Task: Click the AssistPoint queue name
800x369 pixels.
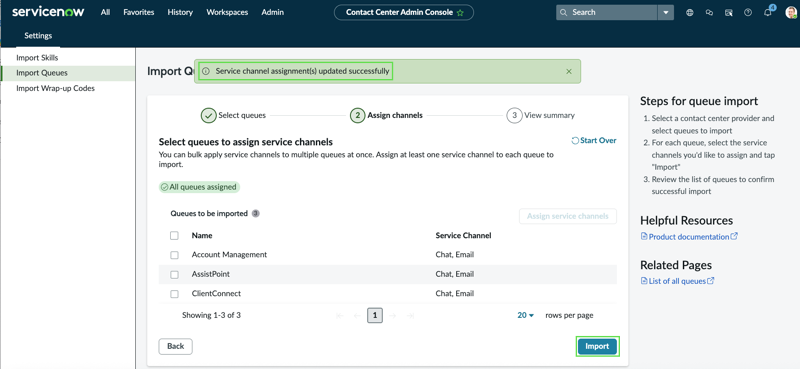Action: pyautogui.click(x=211, y=275)
